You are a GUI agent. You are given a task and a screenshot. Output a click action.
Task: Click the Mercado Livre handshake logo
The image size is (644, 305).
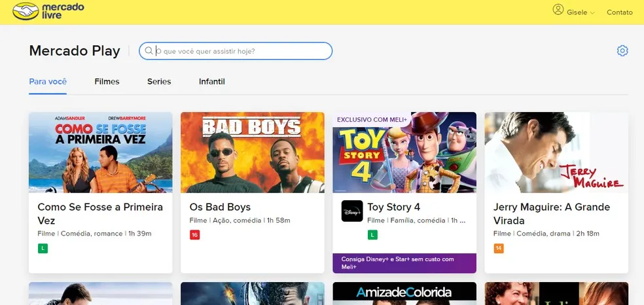coord(26,11)
